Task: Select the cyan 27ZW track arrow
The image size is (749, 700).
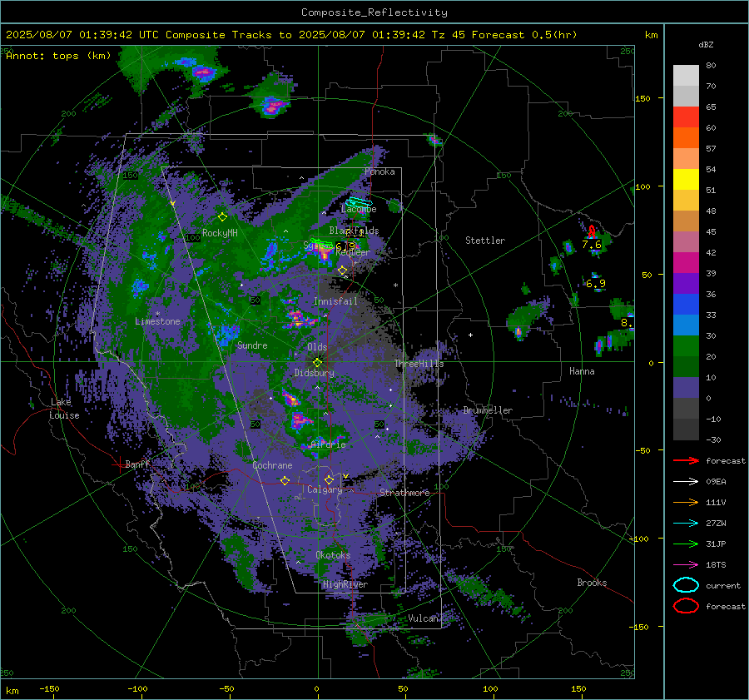Action: (686, 524)
